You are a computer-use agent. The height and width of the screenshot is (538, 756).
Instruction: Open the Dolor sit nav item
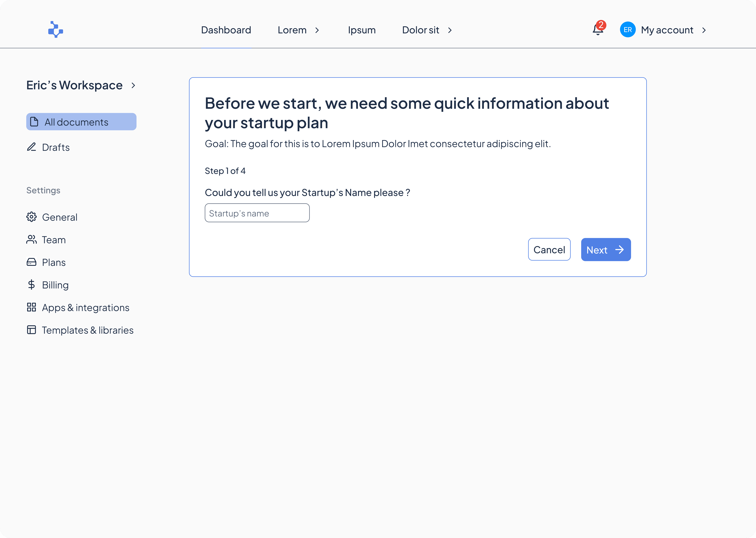[421, 30]
